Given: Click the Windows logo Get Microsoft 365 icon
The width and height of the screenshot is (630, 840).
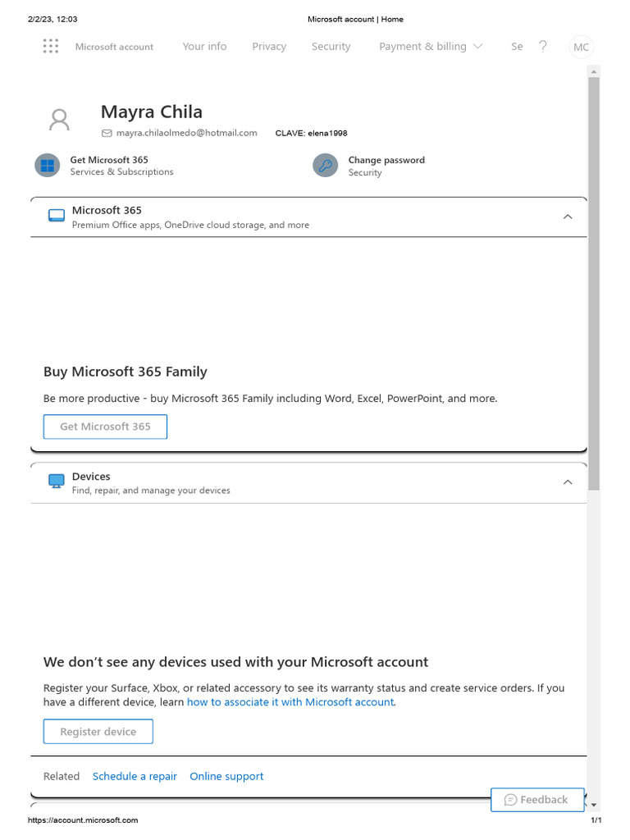Looking at the screenshot, I should [x=47, y=166].
